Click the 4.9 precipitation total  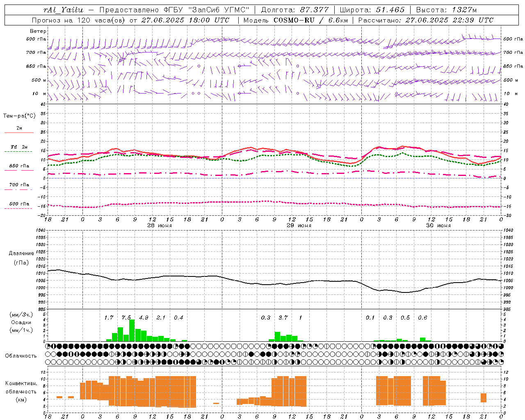click(x=144, y=317)
